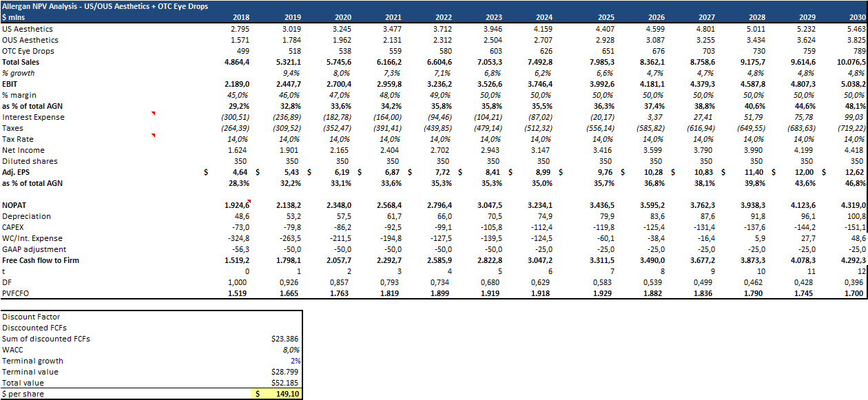
Task: Click EBIT 2018 value 2.189,0
Action: point(238,84)
